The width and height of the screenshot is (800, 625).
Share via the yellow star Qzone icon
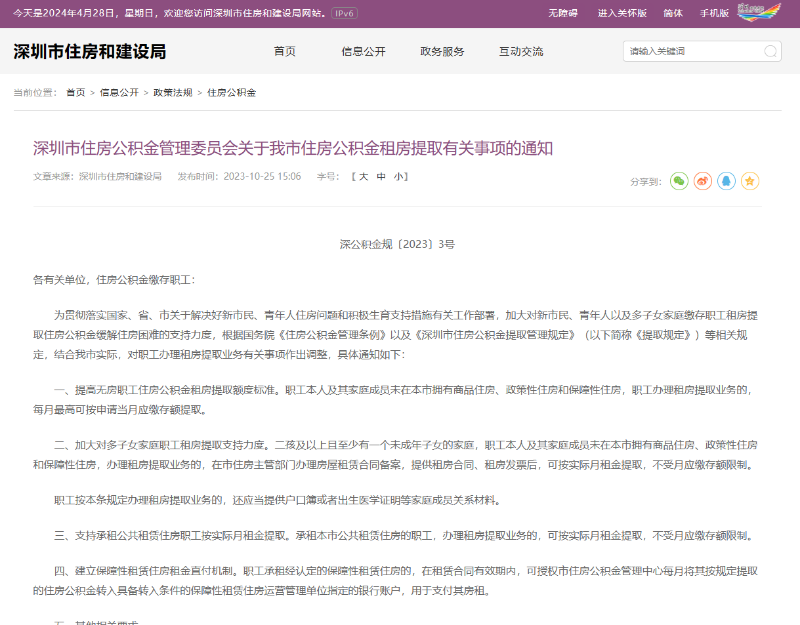tap(750, 181)
